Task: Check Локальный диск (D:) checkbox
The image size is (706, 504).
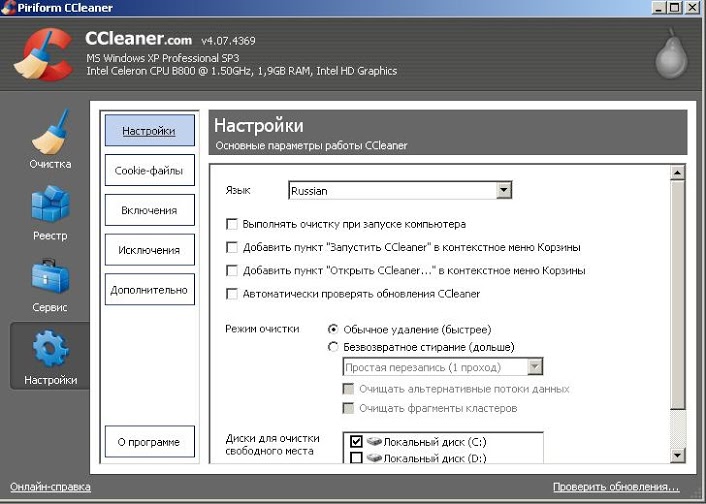Action: 356,458
